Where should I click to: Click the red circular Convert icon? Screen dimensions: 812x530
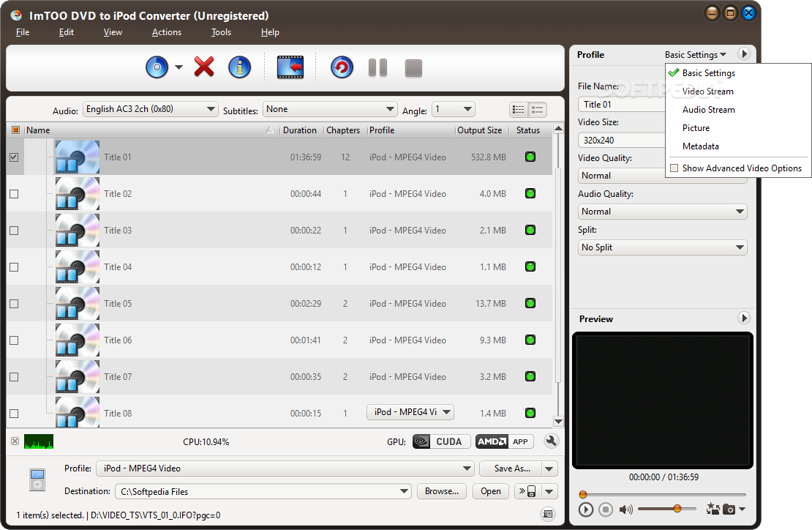pyautogui.click(x=342, y=67)
